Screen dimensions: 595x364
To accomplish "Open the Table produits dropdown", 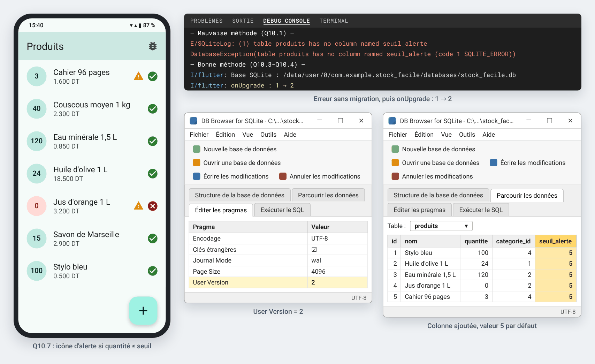I will [x=441, y=226].
